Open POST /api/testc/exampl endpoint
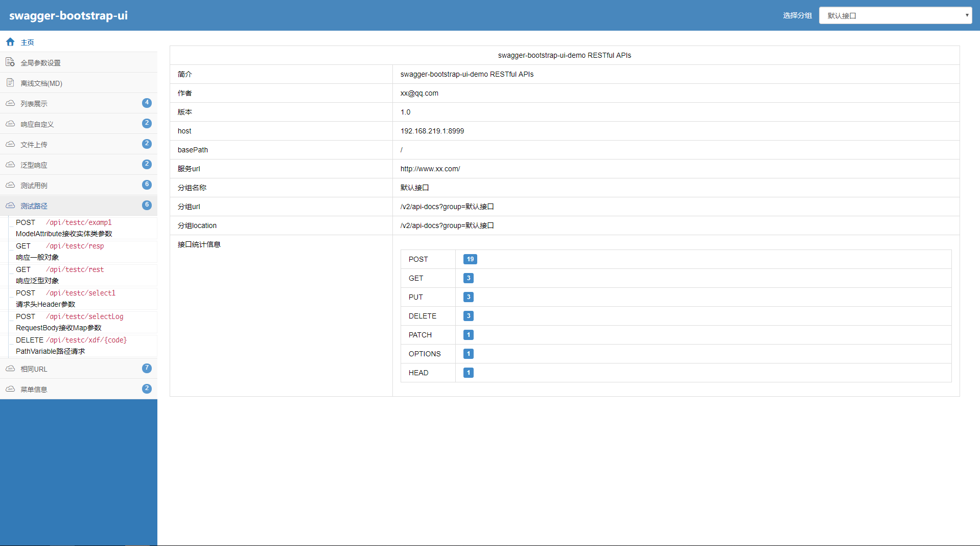 click(83, 228)
